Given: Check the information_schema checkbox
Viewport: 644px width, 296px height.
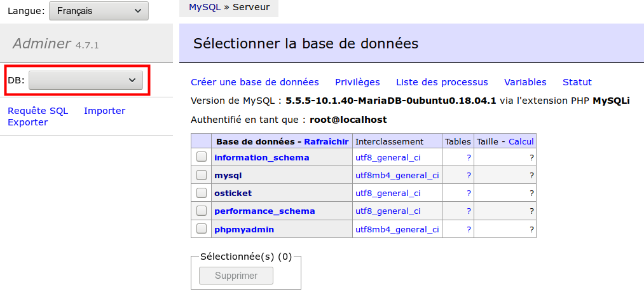Looking at the screenshot, I should [x=202, y=157].
